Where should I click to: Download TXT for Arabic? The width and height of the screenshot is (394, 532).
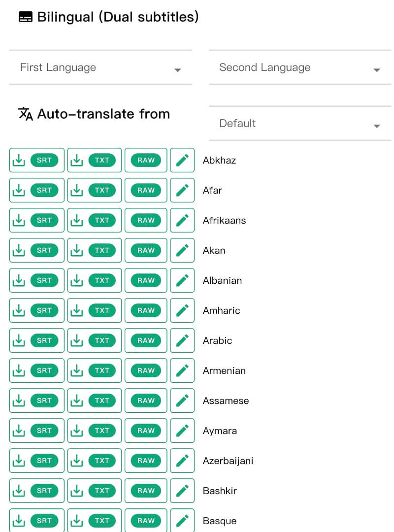click(95, 340)
